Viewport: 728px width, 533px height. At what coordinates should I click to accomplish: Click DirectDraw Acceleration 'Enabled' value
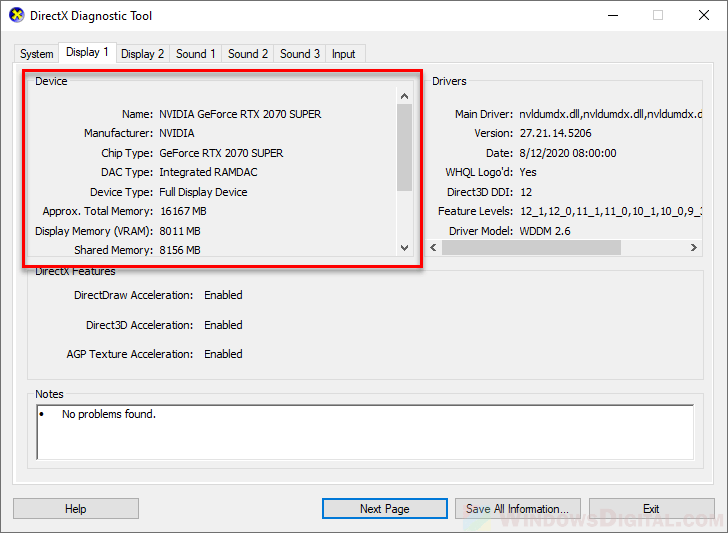(x=223, y=295)
